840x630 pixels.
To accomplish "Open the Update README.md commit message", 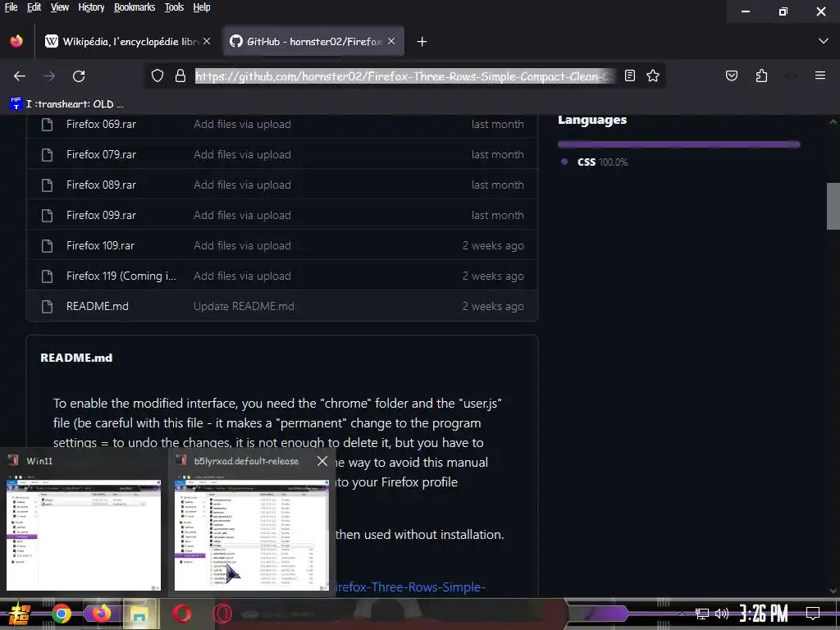I will tap(244, 306).
